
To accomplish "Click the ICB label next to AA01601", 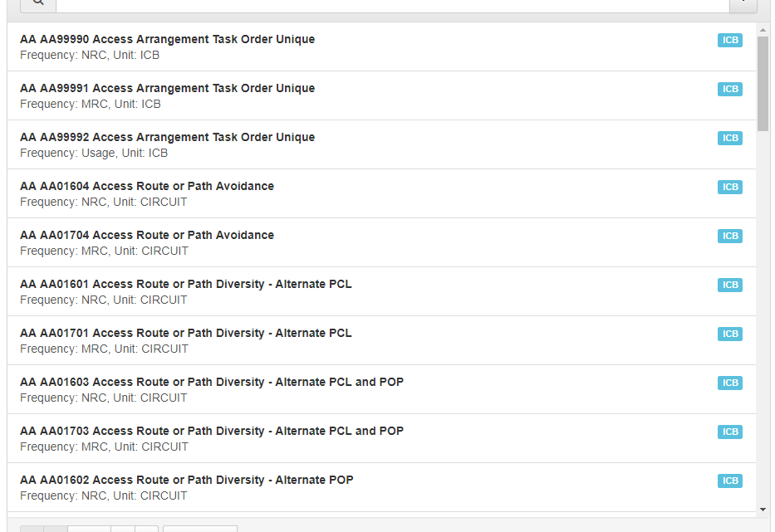I will pyautogui.click(x=729, y=285).
